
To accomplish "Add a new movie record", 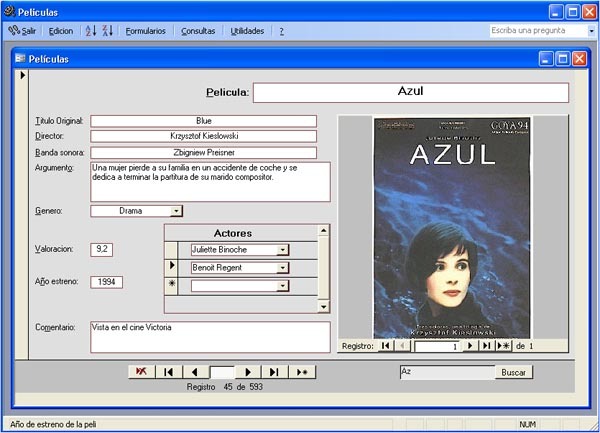I will 302,372.
